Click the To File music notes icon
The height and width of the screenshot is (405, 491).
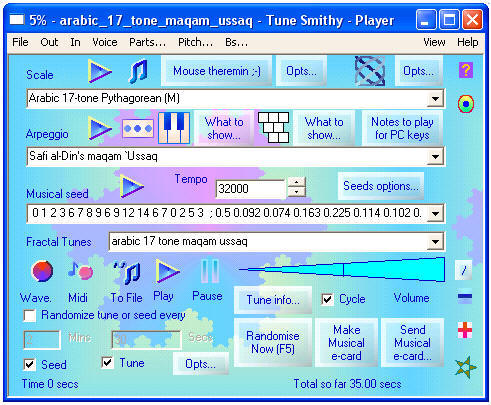127,272
